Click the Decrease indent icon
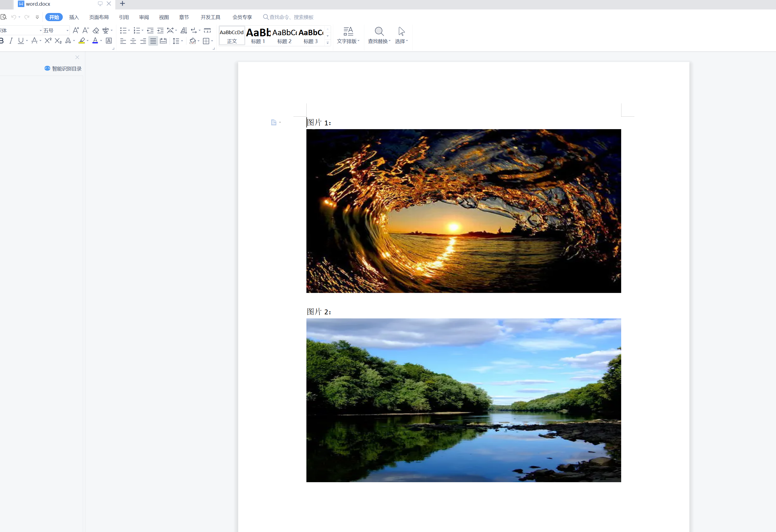Viewport: 776px width, 532px height. [x=150, y=30]
